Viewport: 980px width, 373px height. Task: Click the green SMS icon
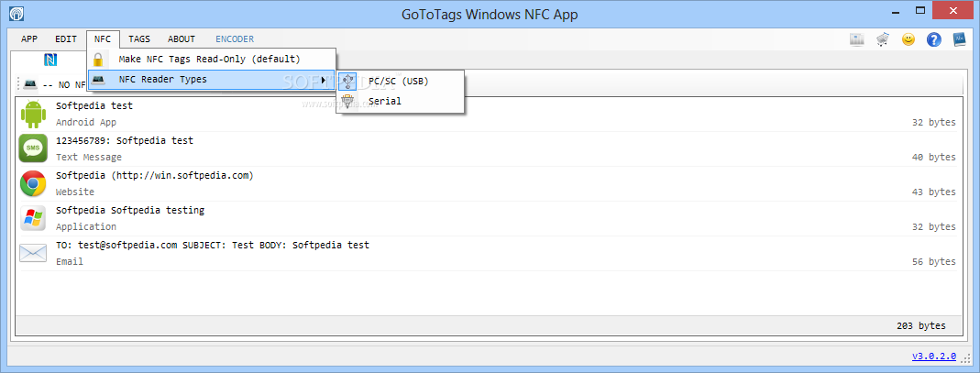(33, 148)
